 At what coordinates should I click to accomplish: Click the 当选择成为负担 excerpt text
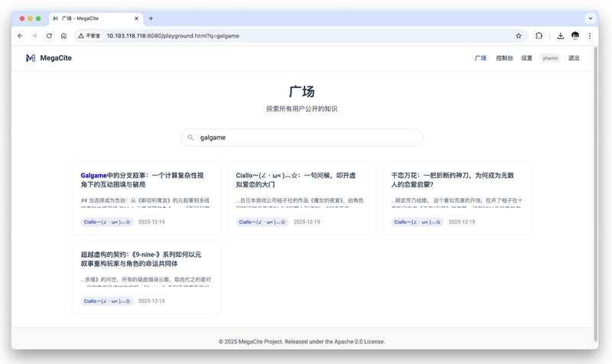coord(145,203)
